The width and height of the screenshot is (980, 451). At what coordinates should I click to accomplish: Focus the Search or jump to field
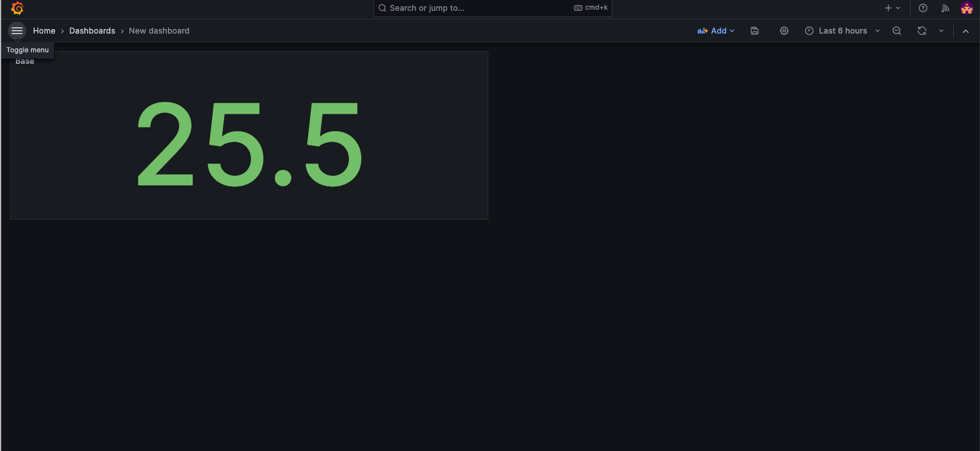[478, 8]
